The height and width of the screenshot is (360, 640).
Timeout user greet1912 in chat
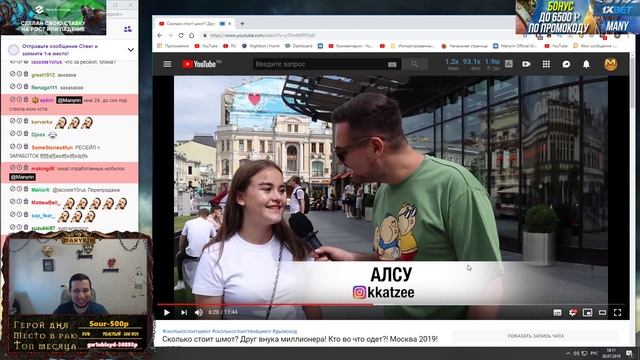19,74
